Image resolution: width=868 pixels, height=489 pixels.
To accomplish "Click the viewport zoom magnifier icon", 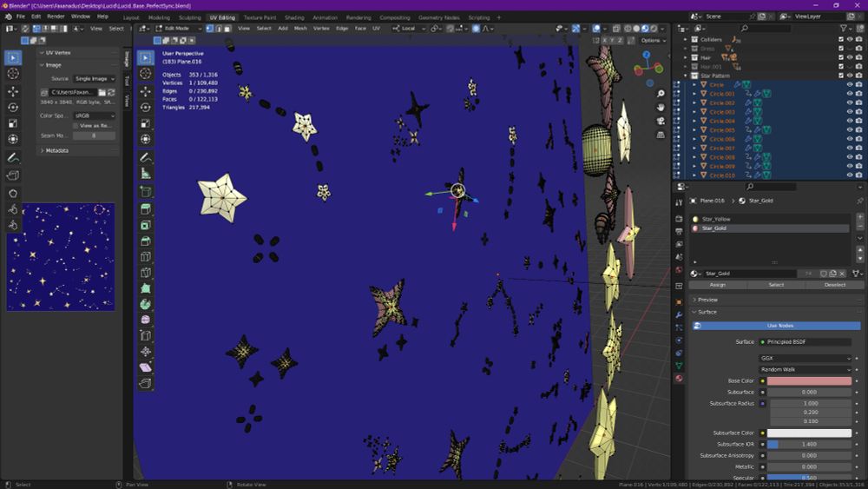I will coord(661,94).
